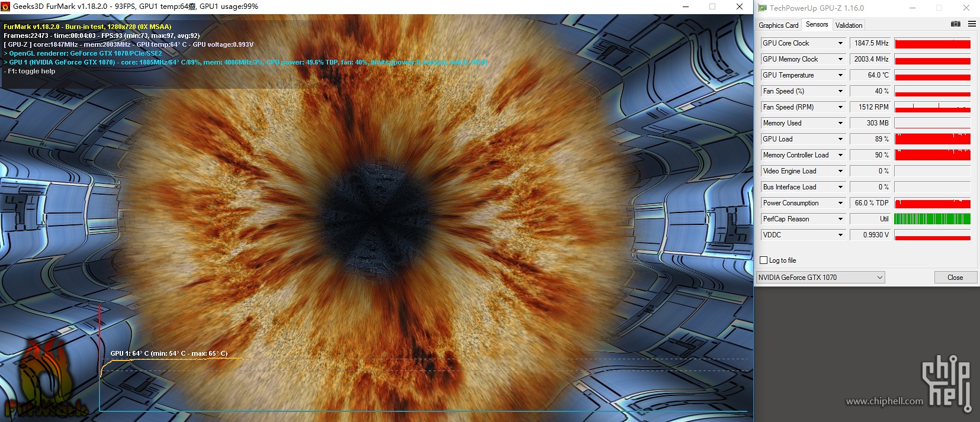Switch to the Graphics Card tab
Screen dimensions: 980x422
click(x=778, y=25)
